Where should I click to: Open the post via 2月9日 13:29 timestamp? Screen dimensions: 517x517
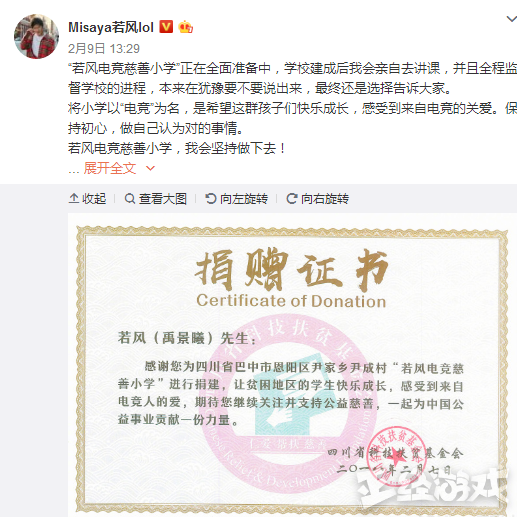104,49
